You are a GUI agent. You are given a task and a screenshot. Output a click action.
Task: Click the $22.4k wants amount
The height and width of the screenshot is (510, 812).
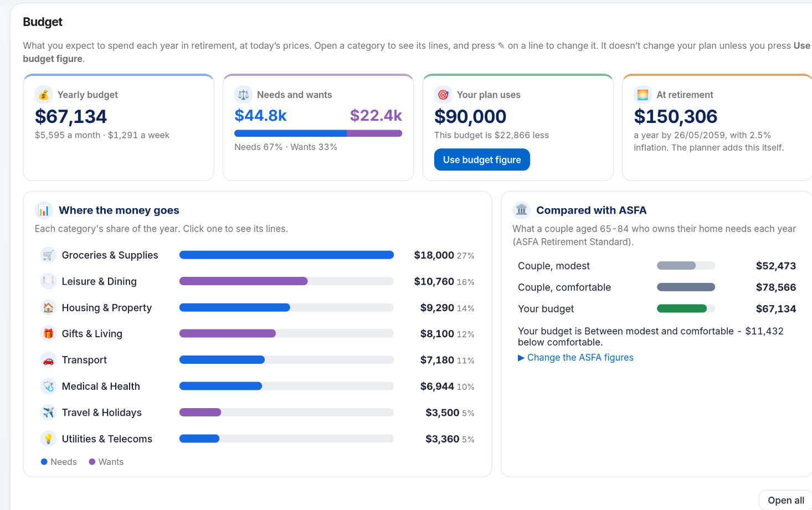pos(376,115)
